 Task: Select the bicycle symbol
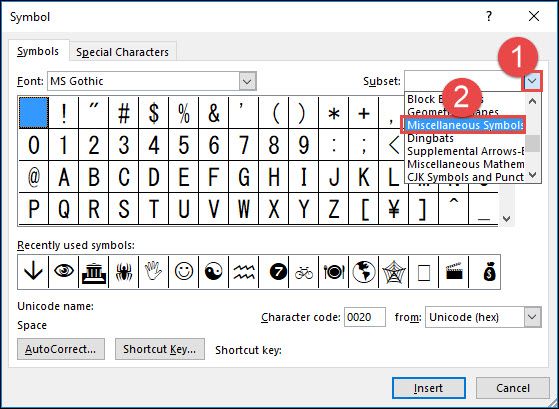[x=304, y=272]
